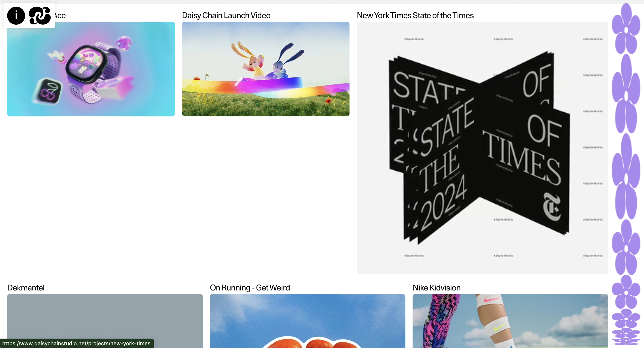Viewport: 644px width, 348px height.
Task: Click the fourth purple flower near the poster bottom
Action: tap(626, 247)
